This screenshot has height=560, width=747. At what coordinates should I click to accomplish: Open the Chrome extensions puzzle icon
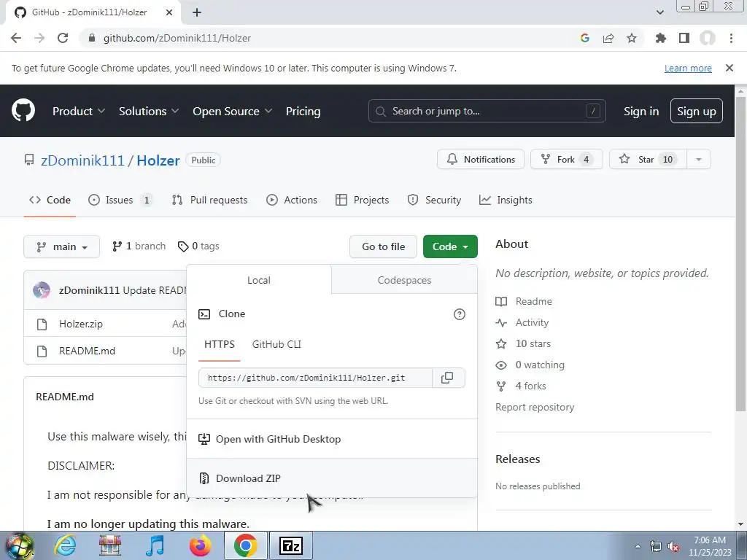tap(660, 38)
